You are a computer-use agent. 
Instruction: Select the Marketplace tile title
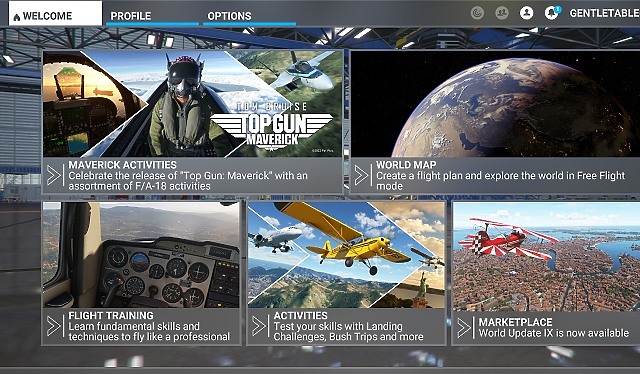[516, 322]
